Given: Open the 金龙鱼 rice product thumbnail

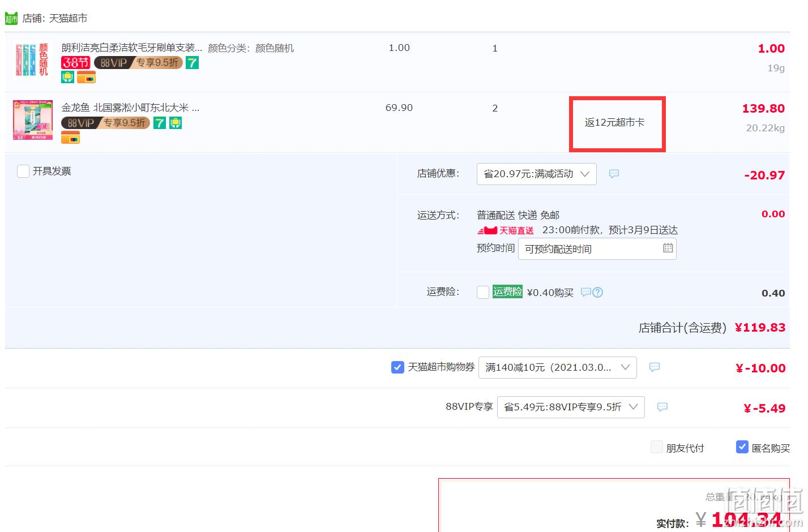Looking at the screenshot, I should tap(33, 120).
